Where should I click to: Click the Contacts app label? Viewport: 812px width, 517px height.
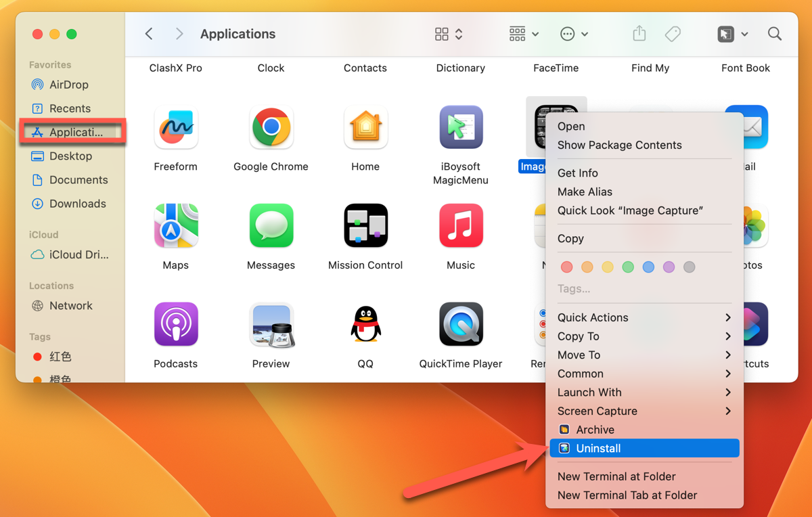(x=365, y=68)
